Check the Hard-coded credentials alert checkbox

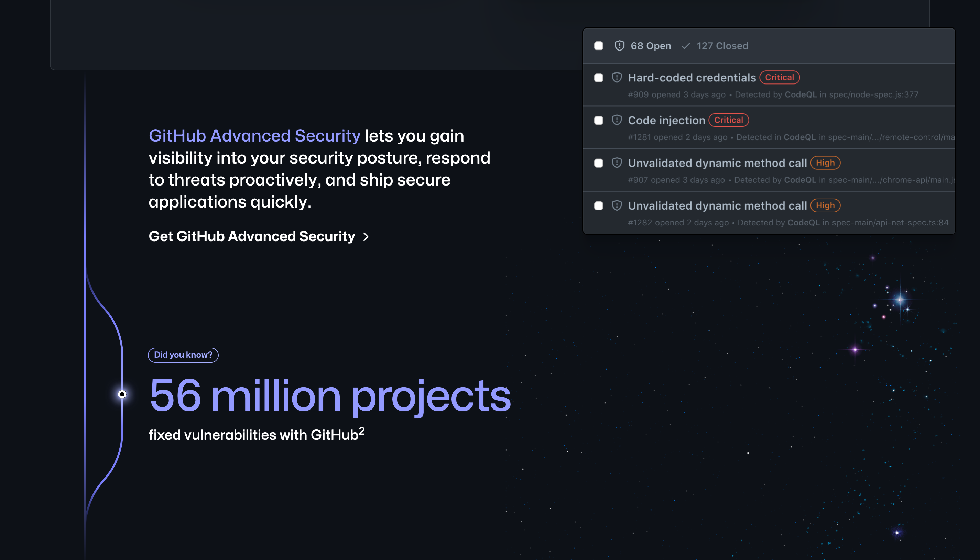point(599,78)
